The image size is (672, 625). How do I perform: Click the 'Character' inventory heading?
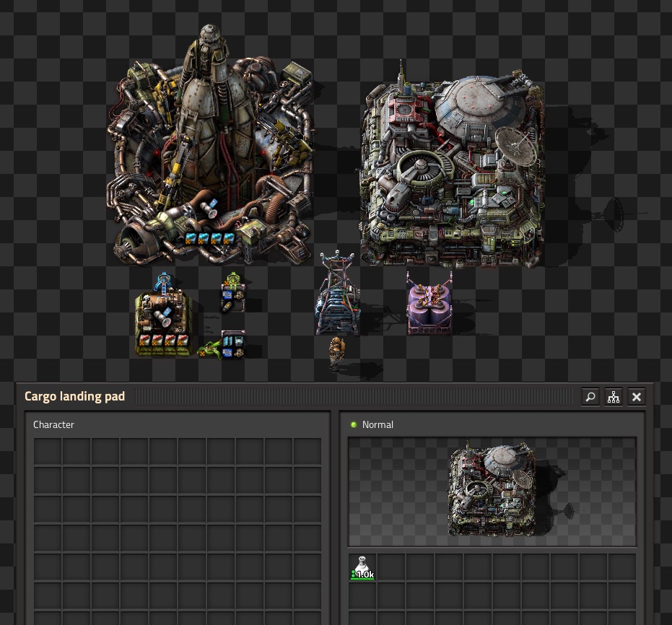coord(53,424)
